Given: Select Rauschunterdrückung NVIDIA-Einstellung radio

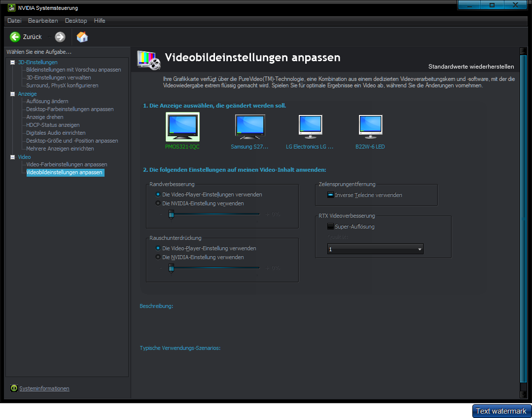Looking at the screenshot, I should point(158,257).
